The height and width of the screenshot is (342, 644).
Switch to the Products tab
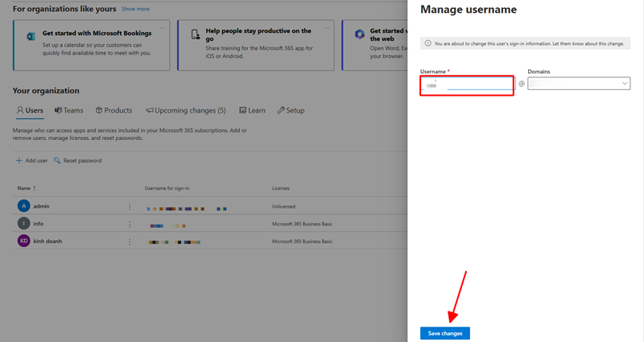click(114, 110)
